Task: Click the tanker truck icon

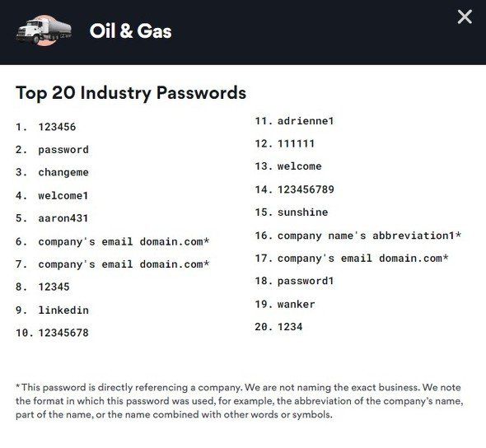Action: coord(44,30)
